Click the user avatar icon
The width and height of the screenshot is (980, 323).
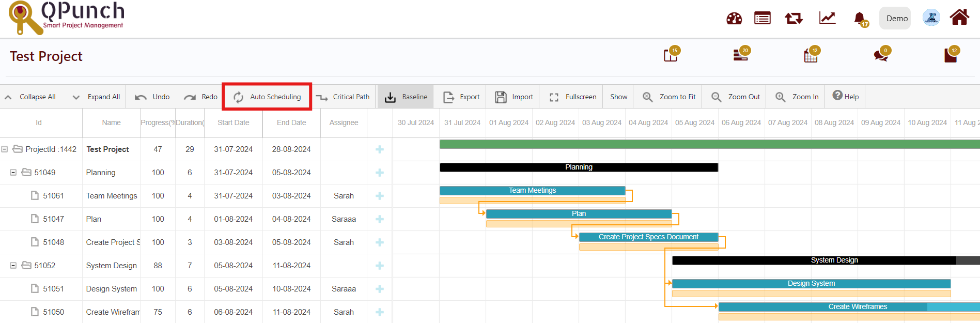pos(931,18)
